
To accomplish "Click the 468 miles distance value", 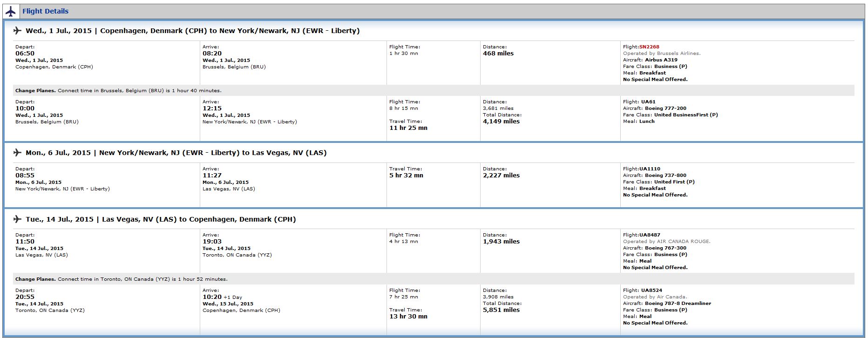I will [x=498, y=54].
